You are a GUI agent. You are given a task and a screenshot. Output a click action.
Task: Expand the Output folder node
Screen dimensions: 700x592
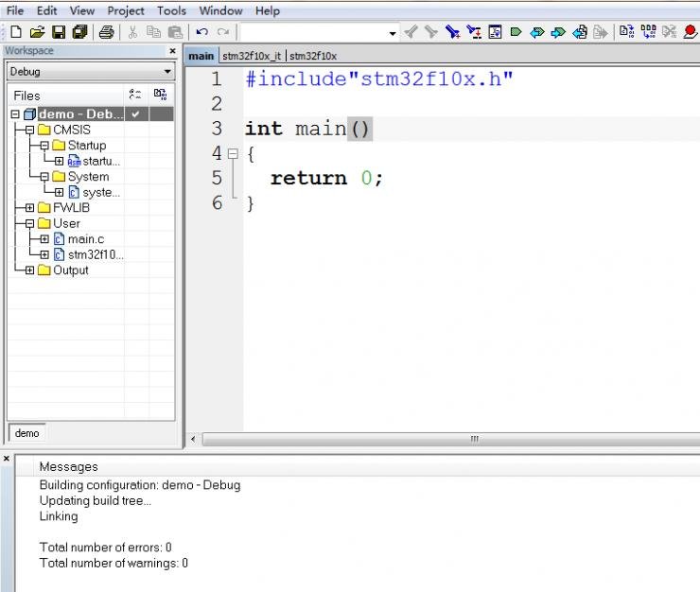(29, 270)
